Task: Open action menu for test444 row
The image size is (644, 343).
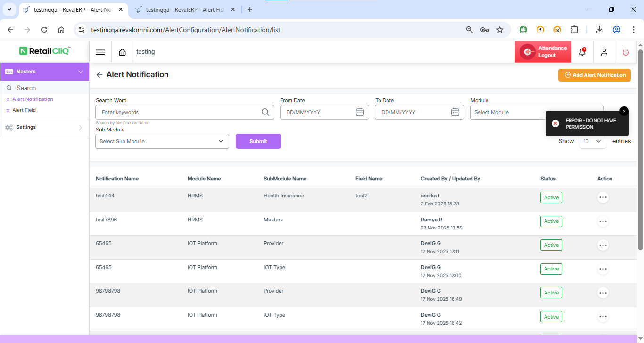Action: point(603,197)
